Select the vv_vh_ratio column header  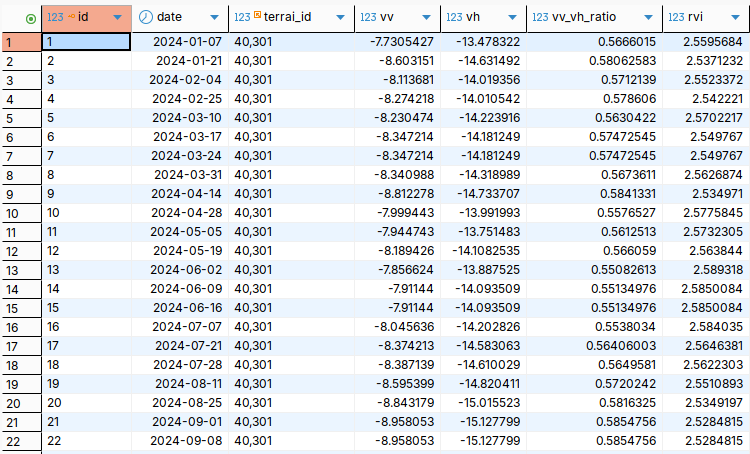click(x=595, y=19)
